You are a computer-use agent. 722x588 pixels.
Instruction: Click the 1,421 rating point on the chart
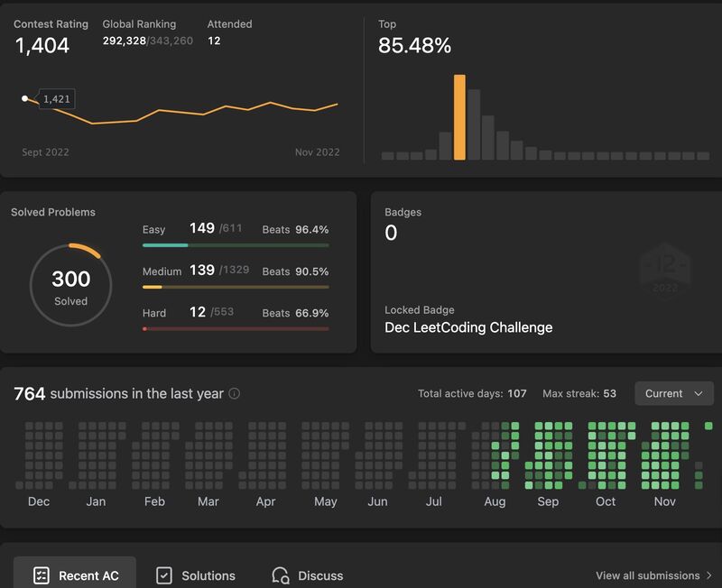coord(25,98)
